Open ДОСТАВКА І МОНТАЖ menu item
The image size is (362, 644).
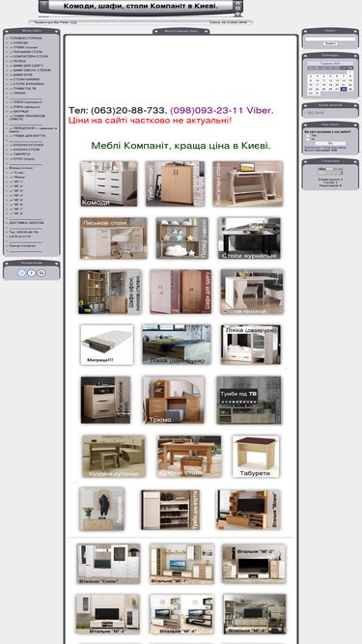pos(26,223)
